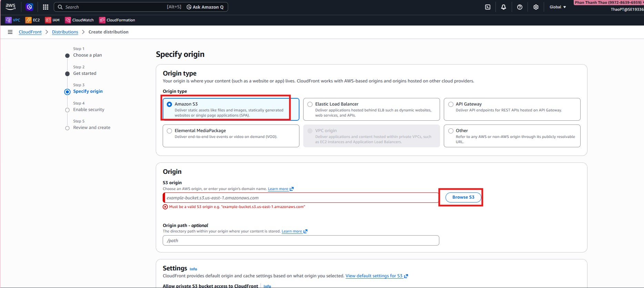
Task: Open the EC2 shortcut in favorites bar
Action: click(x=33, y=20)
